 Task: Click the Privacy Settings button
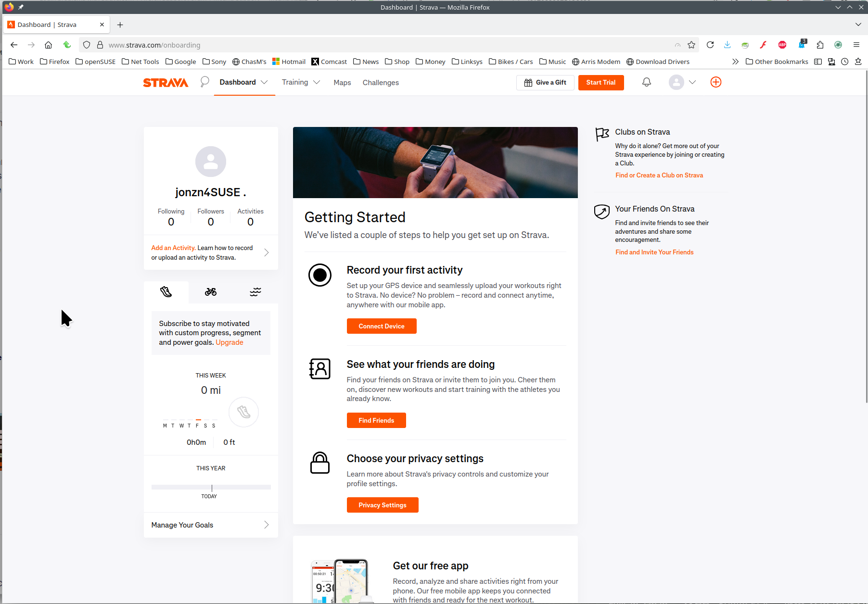(383, 505)
